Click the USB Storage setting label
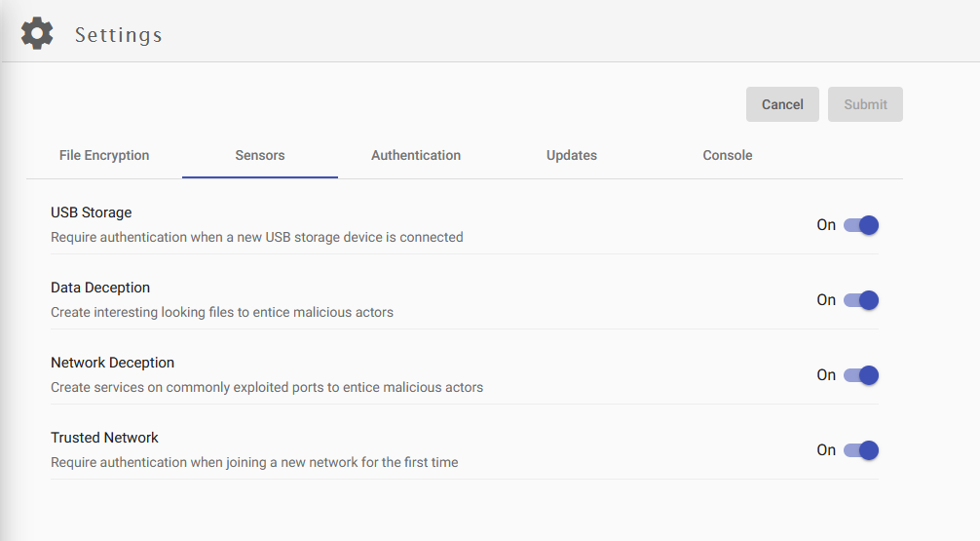980x541 pixels. pyautogui.click(x=91, y=213)
